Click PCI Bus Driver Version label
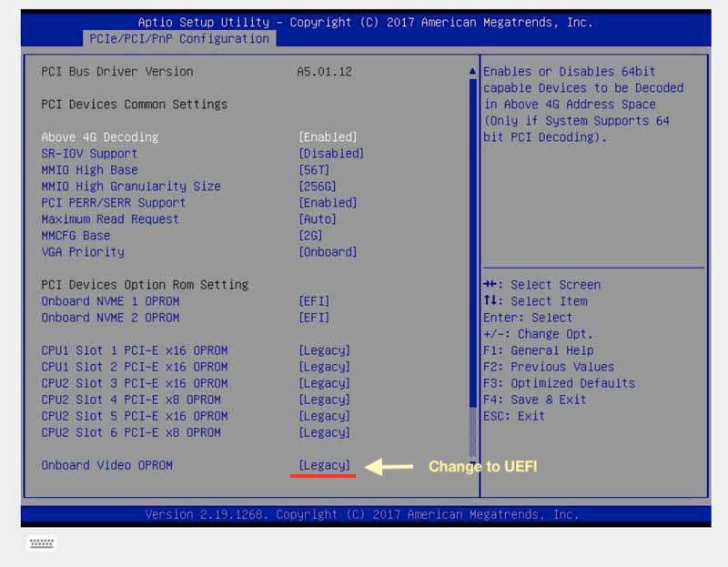 117,72
